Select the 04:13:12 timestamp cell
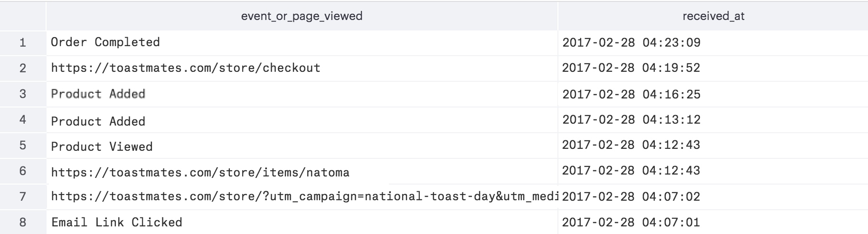 coord(631,119)
